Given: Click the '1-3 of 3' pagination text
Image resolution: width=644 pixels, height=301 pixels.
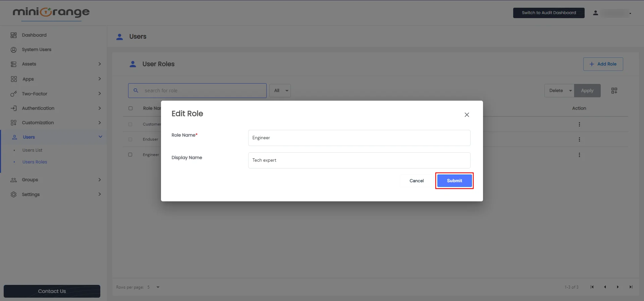Looking at the screenshot, I should [572, 287].
